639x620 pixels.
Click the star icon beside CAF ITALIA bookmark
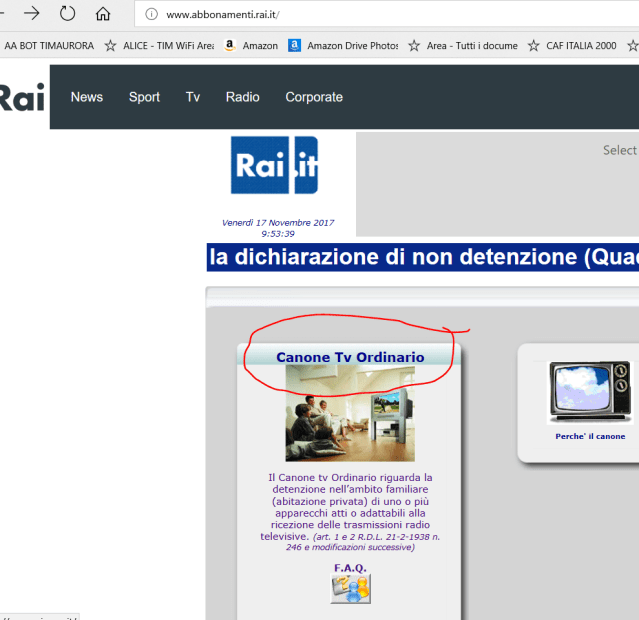(x=533, y=46)
